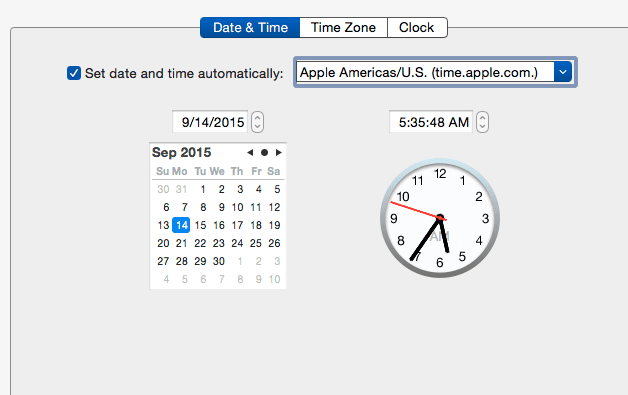
Task: Uncheck Set date and time automatically
Action: pyautogui.click(x=74, y=73)
